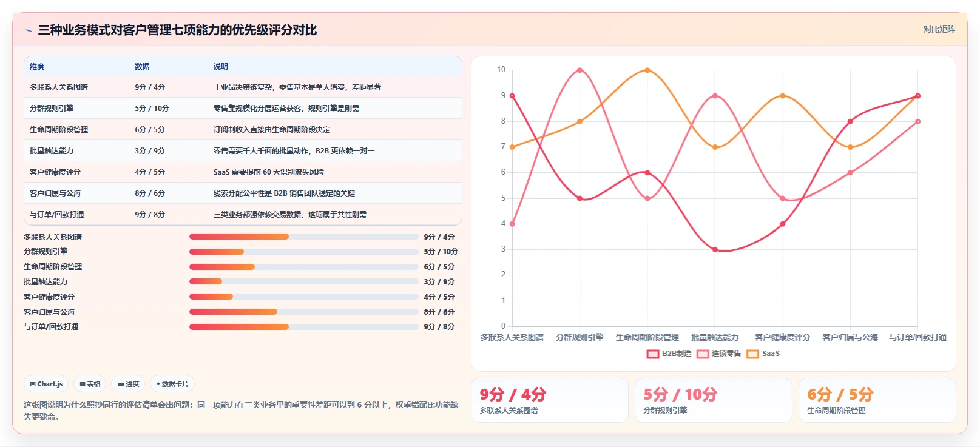Image resolution: width=980 pixels, height=447 pixels.
Task: Click description SaaS 需要提前 60 天识别流失风险
Action: [269, 172]
